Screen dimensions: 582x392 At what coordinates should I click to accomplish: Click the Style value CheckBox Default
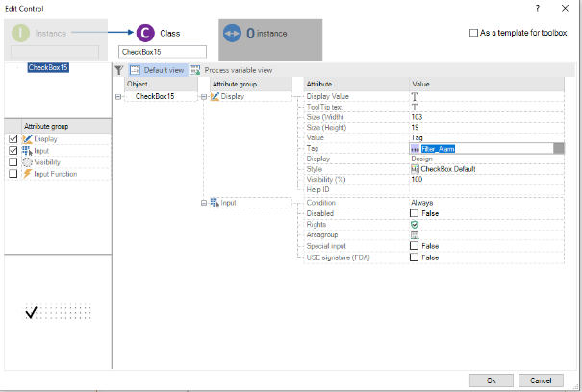click(448, 169)
